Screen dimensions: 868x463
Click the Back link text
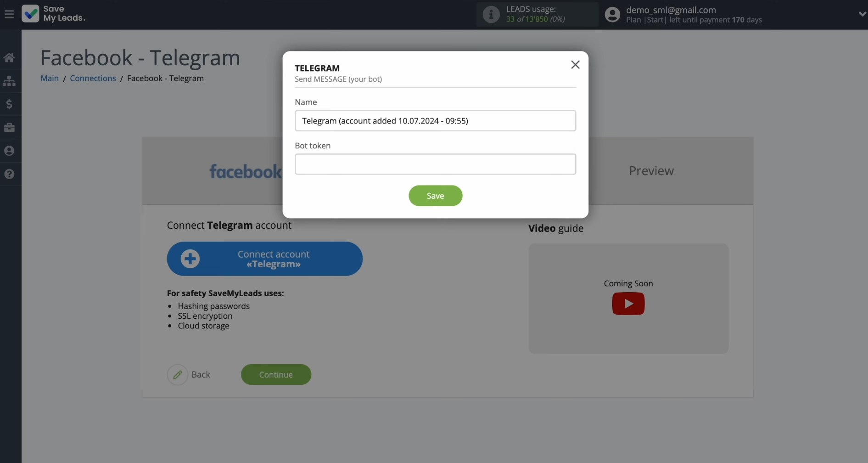pyautogui.click(x=201, y=374)
